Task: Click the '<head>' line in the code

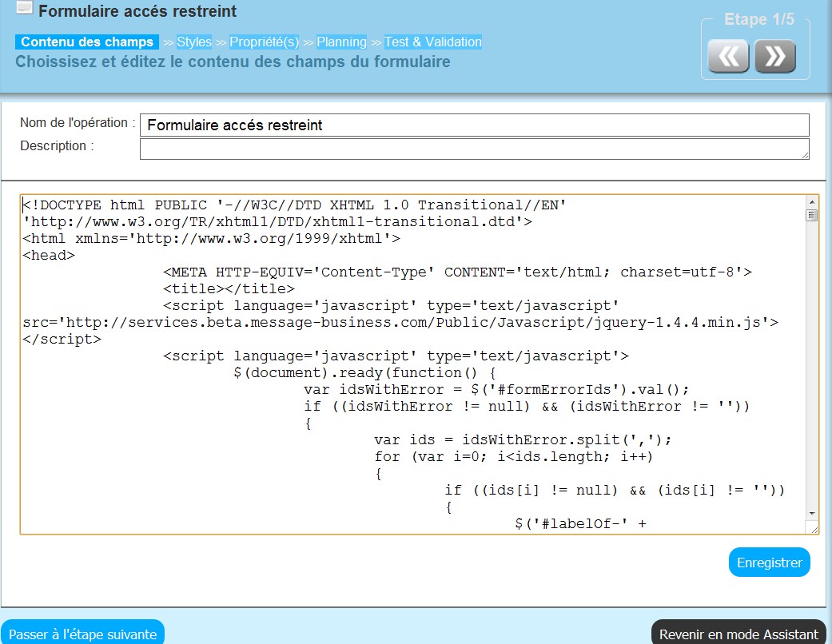Action: [49, 255]
